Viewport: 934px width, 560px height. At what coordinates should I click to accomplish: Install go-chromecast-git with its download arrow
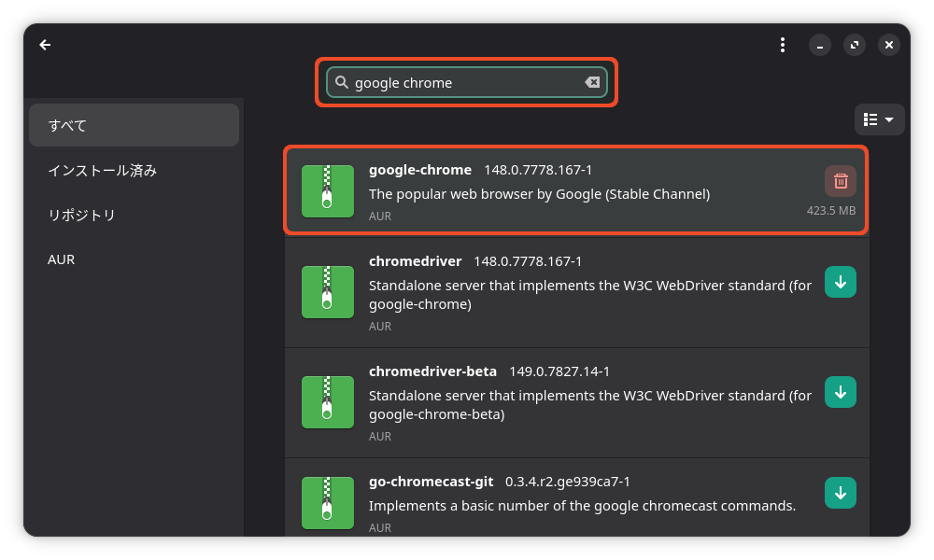point(841,493)
